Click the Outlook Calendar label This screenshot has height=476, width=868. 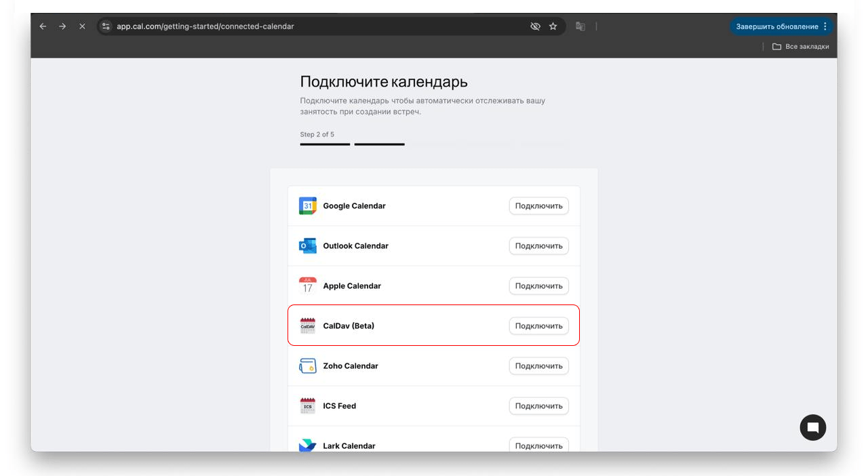pos(356,246)
